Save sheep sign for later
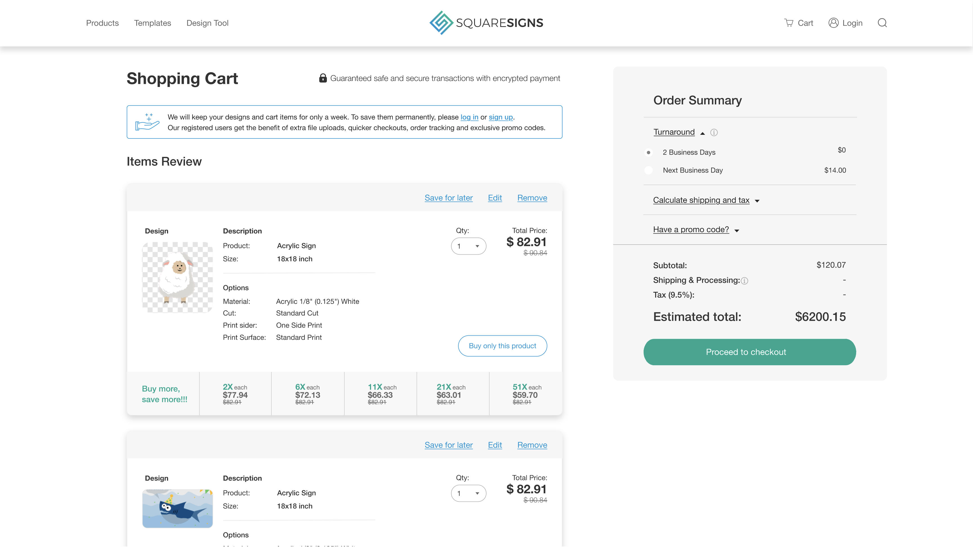 pyautogui.click(x=448, y=198)
